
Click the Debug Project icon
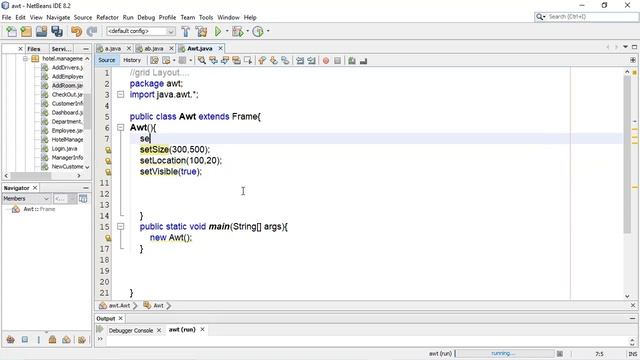[x=237, y=31]
